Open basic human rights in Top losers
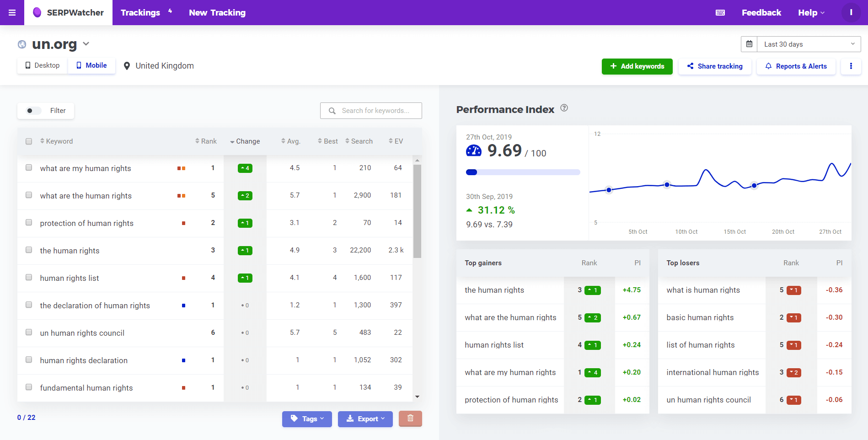Screen dimensions: 868x440 [x=700, y=317]
